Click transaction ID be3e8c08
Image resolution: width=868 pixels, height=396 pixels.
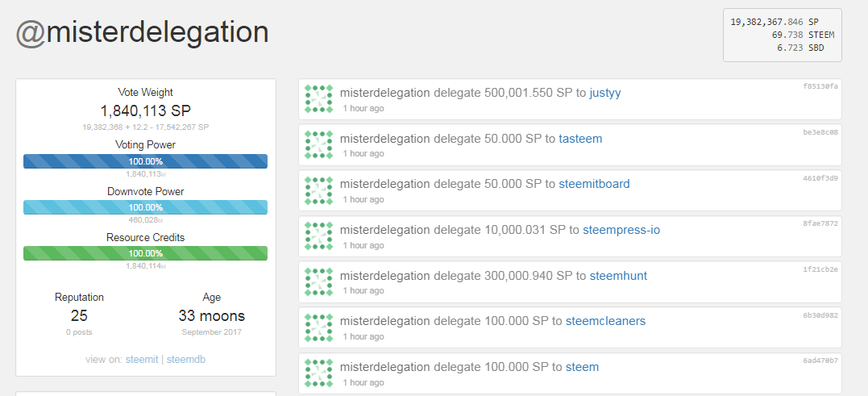coord(820,132)
